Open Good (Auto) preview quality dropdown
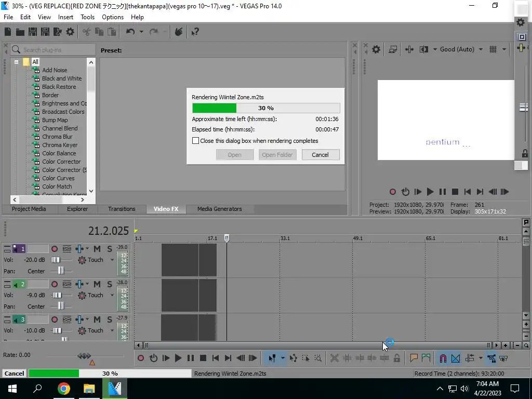The height and width of the screenshot is (399, 532). [x=481, y=49]
